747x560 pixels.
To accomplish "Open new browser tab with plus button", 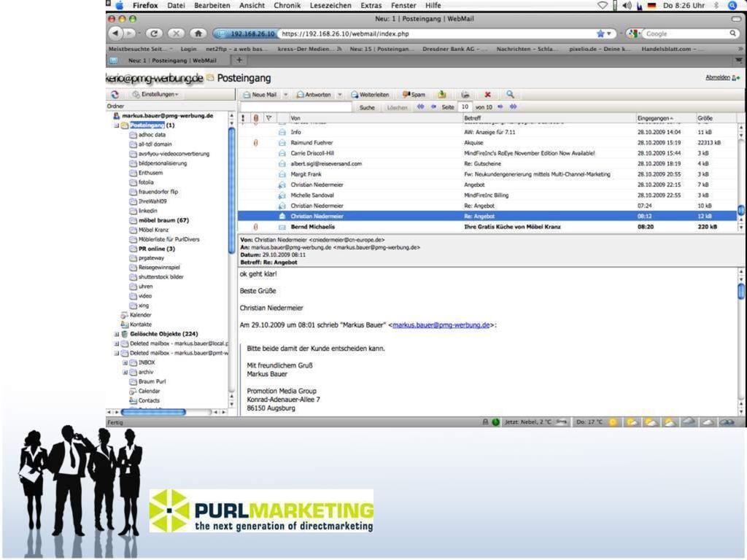I will (239, 60).
